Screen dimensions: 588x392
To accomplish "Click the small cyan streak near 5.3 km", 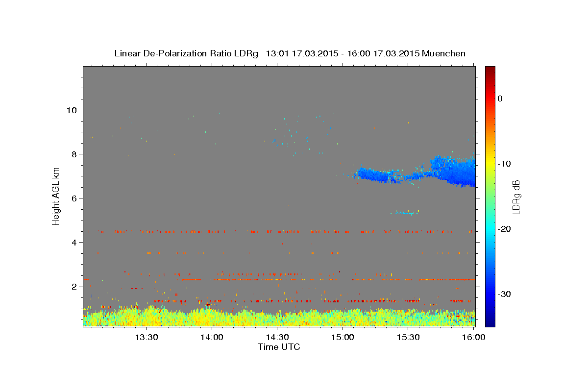I will (x=405, y=213).
